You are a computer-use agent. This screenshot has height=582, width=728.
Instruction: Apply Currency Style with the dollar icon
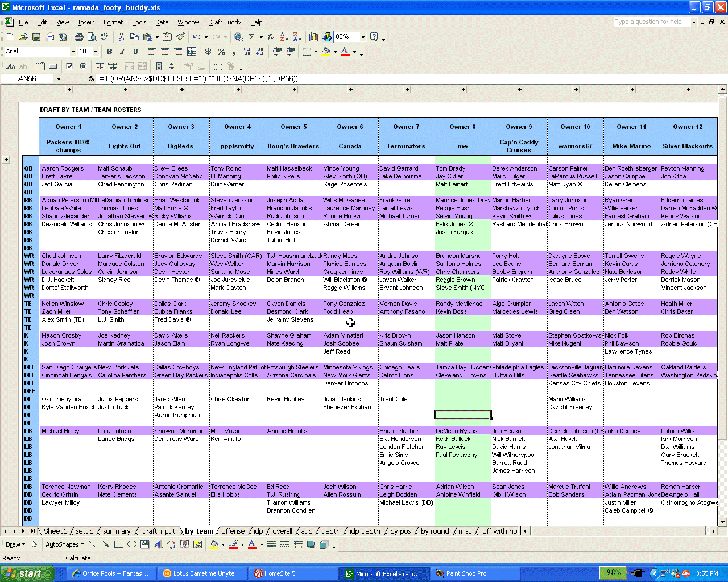208,52
